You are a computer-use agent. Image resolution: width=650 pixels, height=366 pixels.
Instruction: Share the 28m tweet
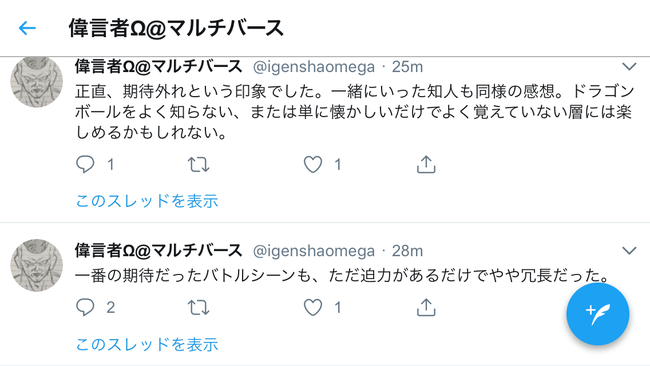(426, 307)
